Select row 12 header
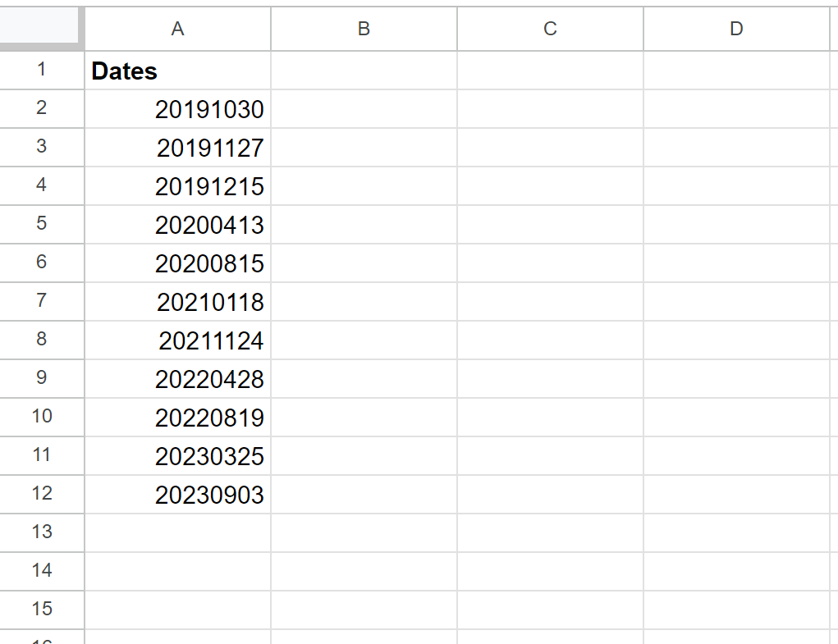The height and width of the screenshot is (644, 838). coord(41,494)
